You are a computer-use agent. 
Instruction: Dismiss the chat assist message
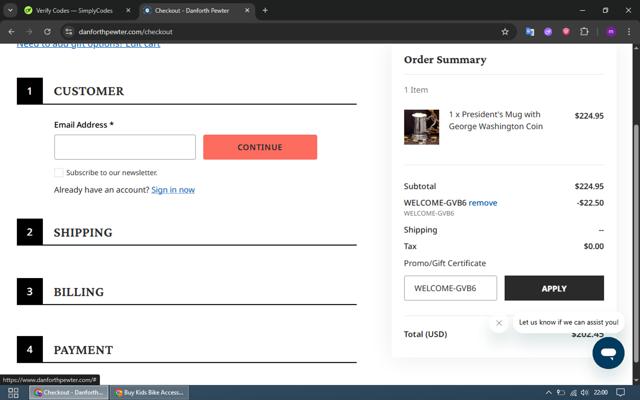pyautogui.click(x=499, y=323)
